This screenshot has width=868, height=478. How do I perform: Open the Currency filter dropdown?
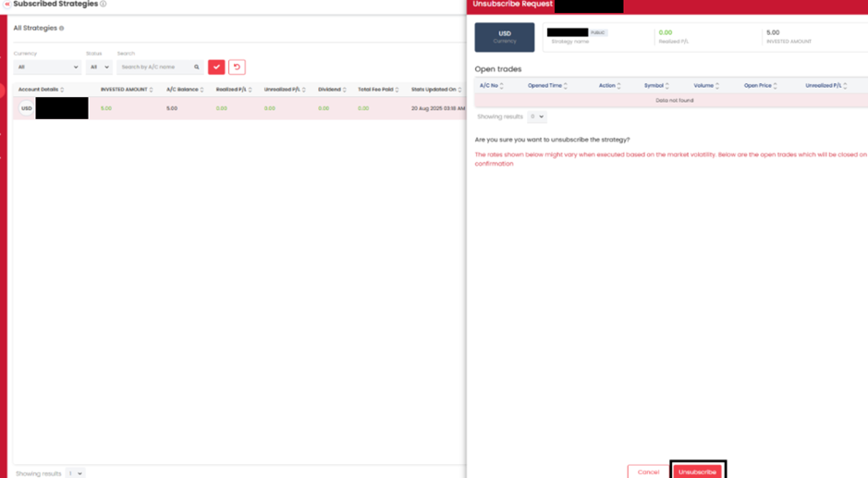48,67
